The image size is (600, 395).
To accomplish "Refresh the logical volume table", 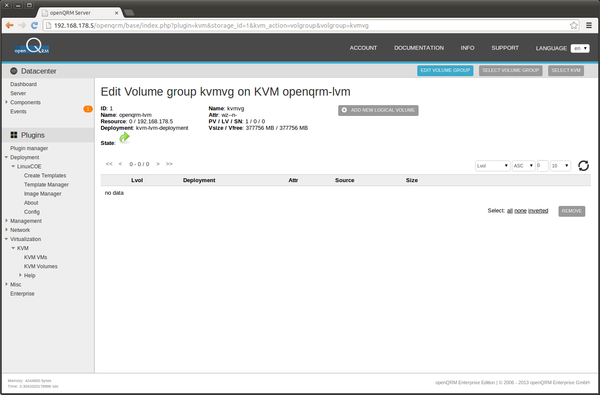I will [583, 166].
